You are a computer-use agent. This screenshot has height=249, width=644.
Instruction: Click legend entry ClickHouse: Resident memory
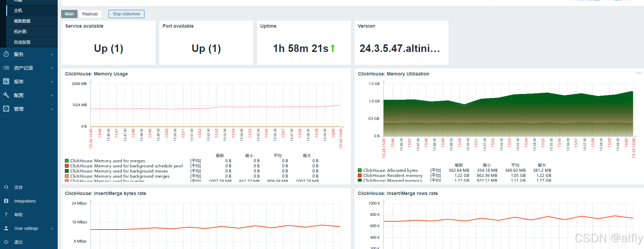pos(393,176)
